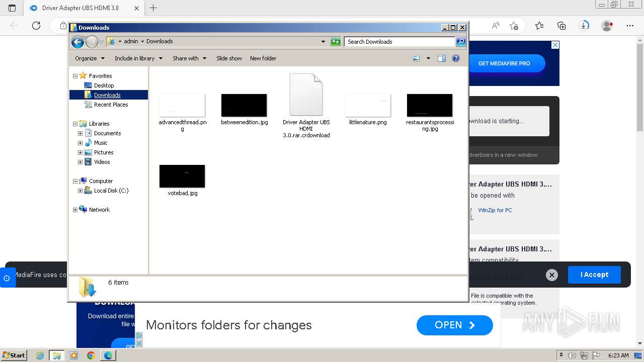The height and width of the screenshot is (362, 644).
Task: Open Edge Collections icon
Action: pos(561,25)
